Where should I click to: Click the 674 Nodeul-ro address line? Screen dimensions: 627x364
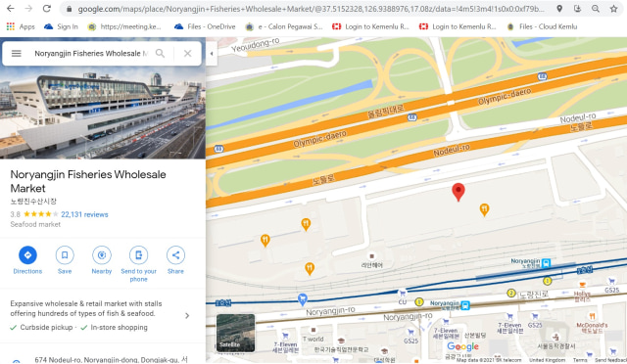point(111,360)
